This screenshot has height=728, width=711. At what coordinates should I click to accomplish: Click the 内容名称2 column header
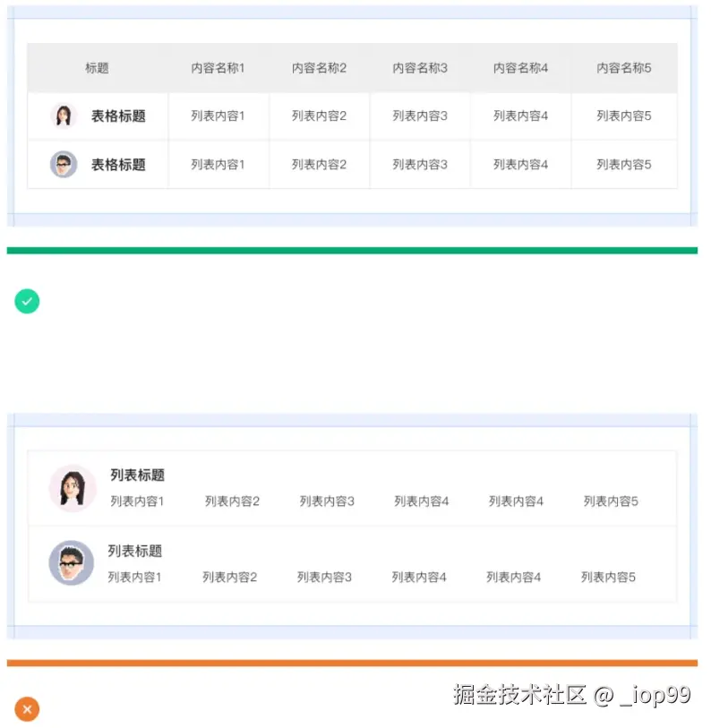tap(319, 68)
